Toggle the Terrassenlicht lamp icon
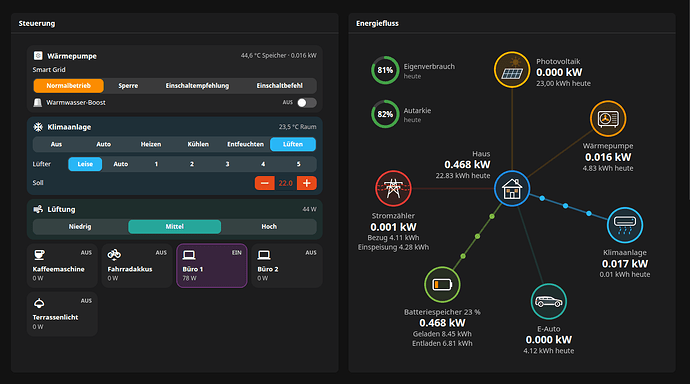 pos(39,303)
